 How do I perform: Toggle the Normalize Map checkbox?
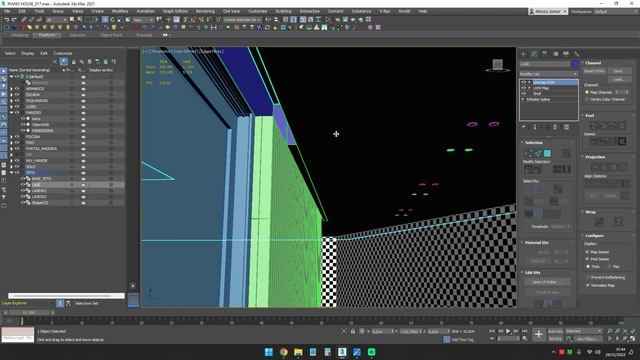click(588, 285)
